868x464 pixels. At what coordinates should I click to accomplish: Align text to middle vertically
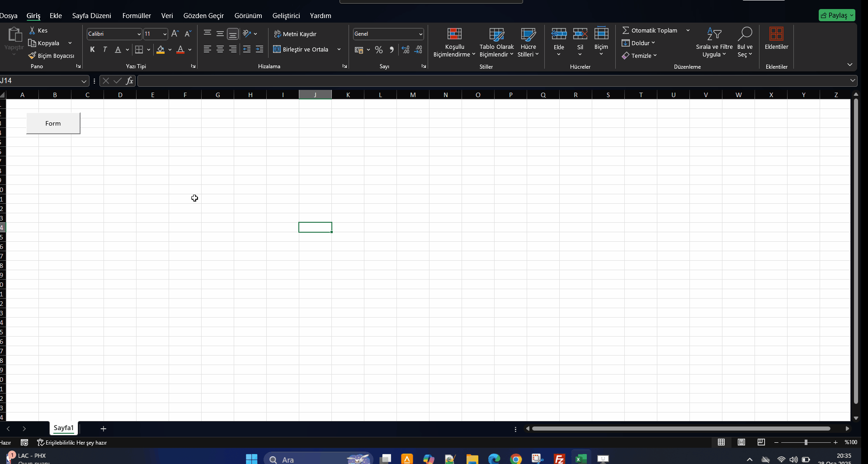220,33
